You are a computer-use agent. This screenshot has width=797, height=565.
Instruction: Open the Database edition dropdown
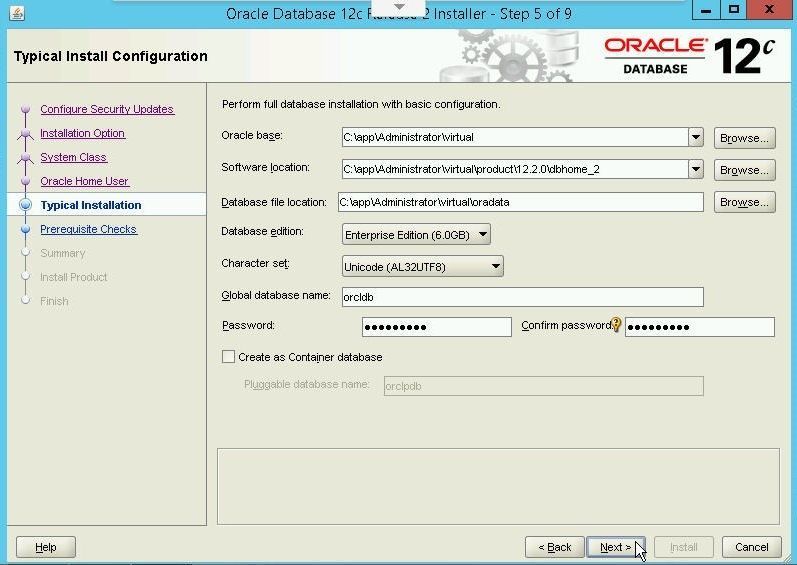pos(416,235)
